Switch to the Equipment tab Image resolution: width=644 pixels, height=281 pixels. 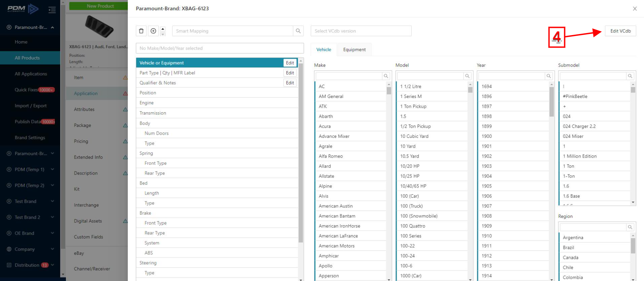click(354, 50)
